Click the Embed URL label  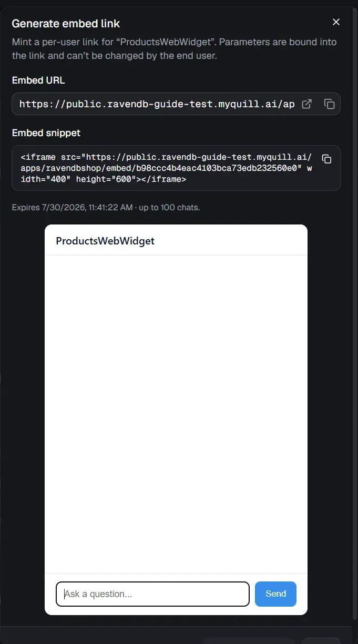[38, 80]
